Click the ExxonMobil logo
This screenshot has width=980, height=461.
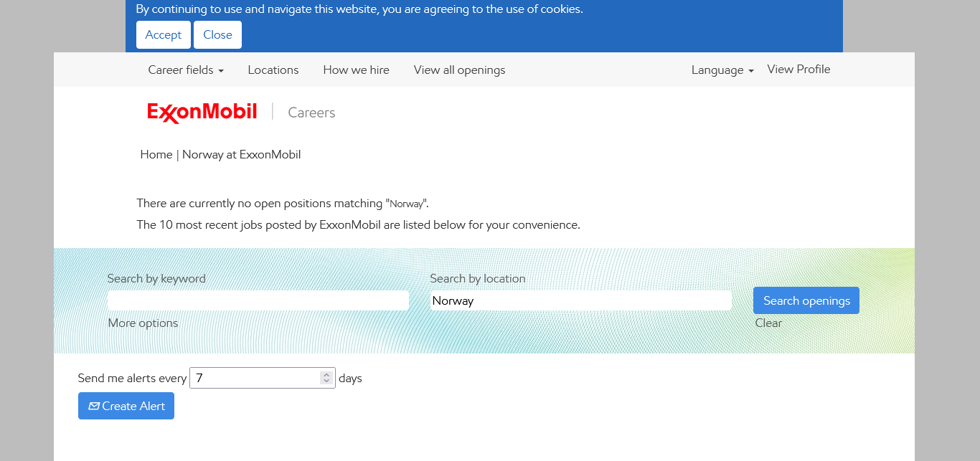coord(202,113)
